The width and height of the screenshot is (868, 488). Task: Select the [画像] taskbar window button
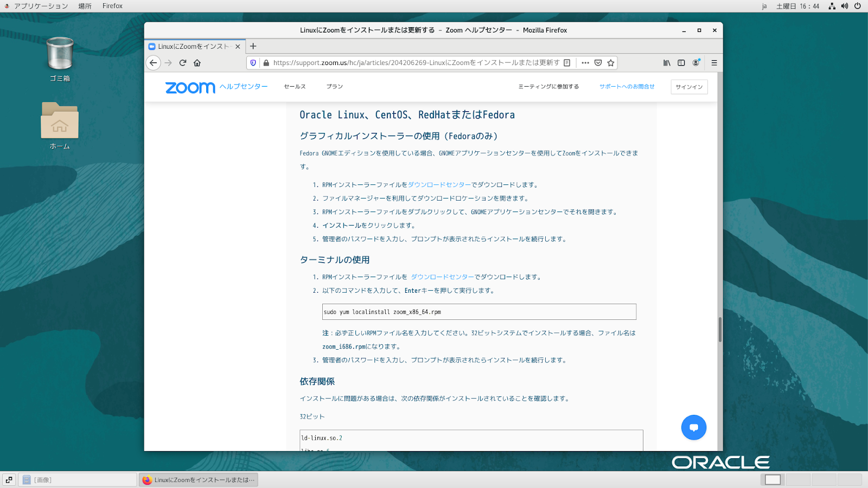(78, 480)
